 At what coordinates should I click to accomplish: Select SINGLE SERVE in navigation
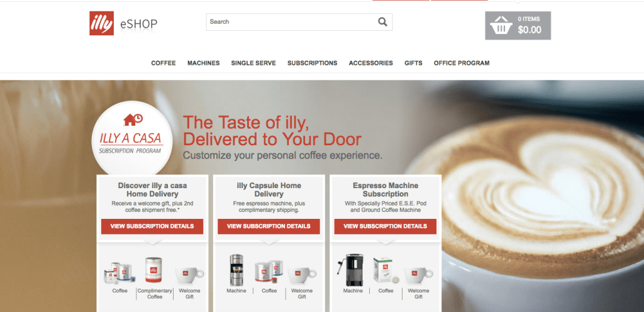click(253, 64)
